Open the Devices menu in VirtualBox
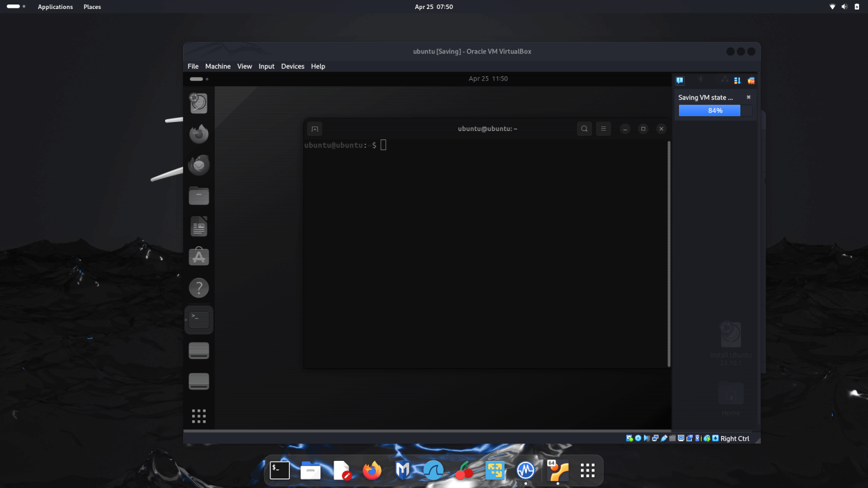Screen dimensions: 868x488 pyautogui.click(x=293, y=66)
